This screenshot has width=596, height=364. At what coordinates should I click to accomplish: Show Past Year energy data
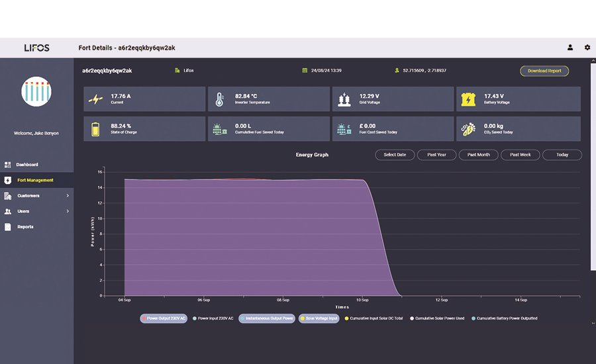point(437,155)
